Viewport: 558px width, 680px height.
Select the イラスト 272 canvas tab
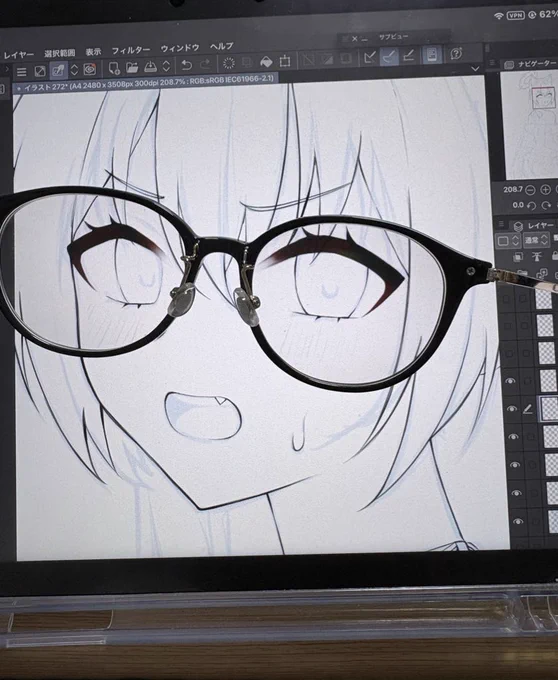(x=146, y=83)
